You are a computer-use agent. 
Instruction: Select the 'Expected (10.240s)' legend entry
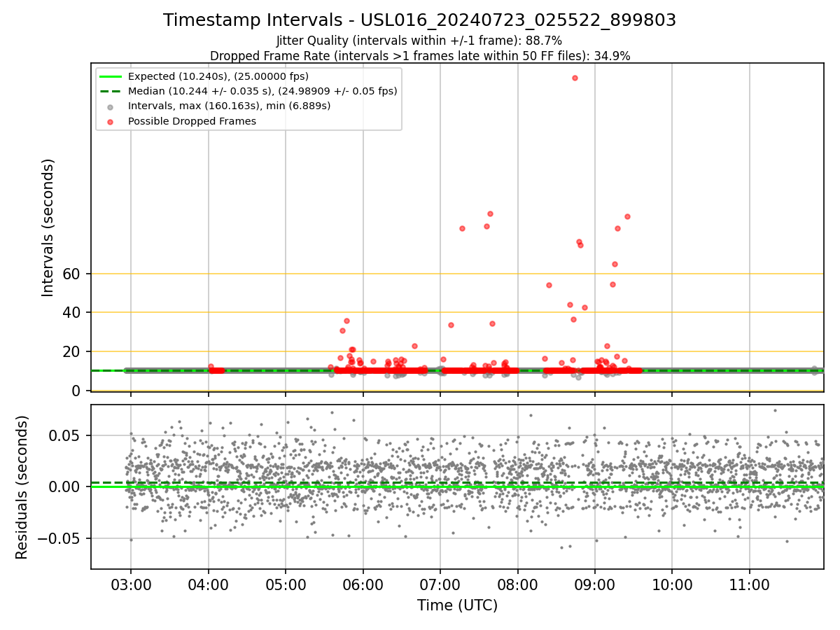pyautogui.click(x=218, y=76)
